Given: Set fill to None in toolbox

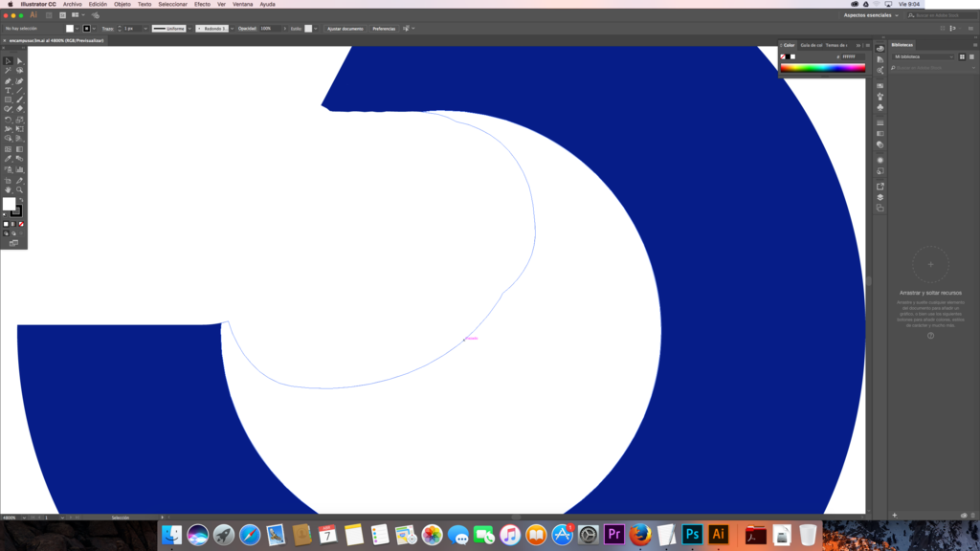Looking at the screenshot, I should coord(21,224).
